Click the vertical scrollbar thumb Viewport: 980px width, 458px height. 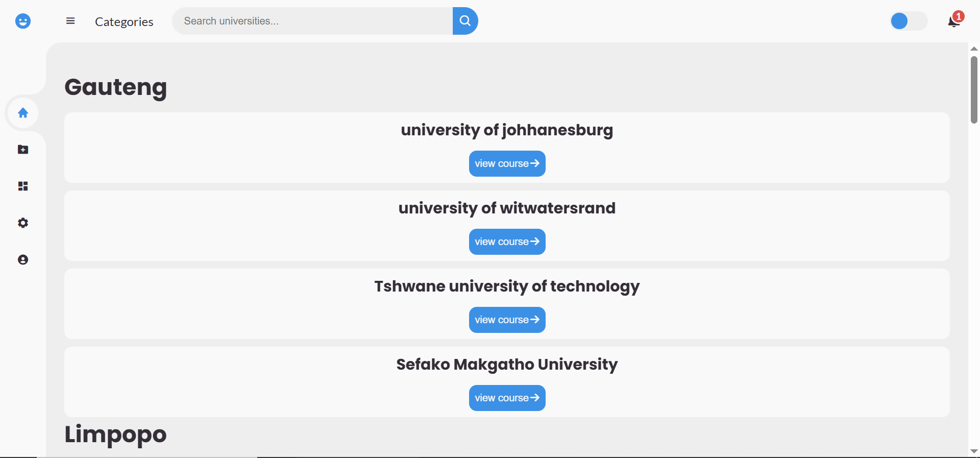tap(974, 90)
